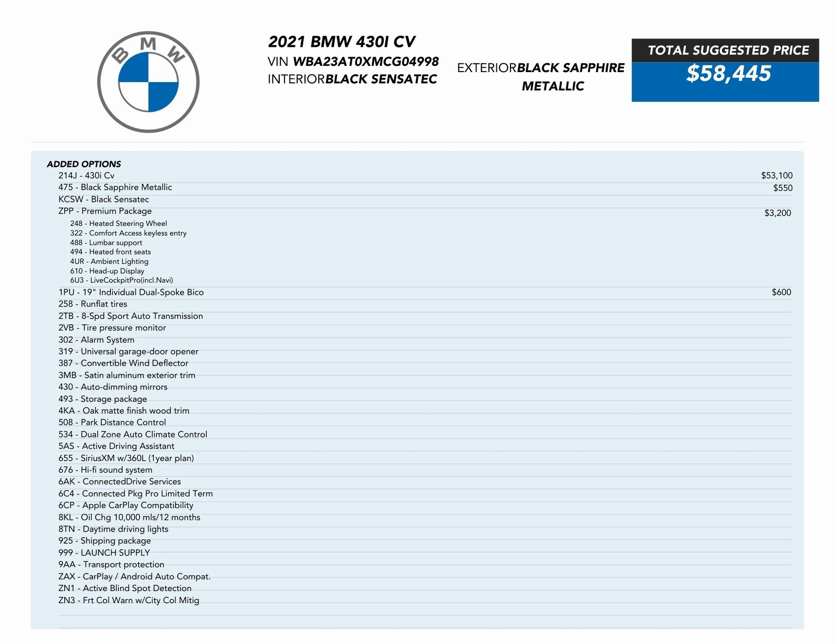Click the 475 Black Sapphire Metallic option

[115, 187]
